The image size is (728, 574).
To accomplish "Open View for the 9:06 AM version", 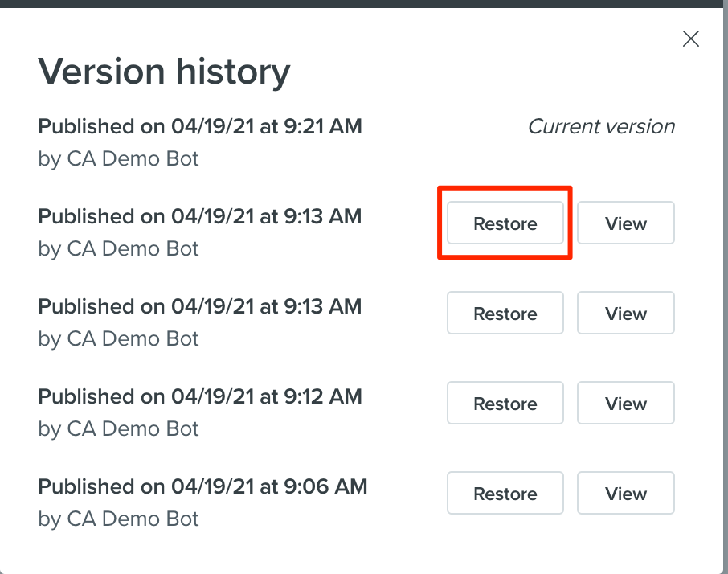I will click(x=626, y=493).
